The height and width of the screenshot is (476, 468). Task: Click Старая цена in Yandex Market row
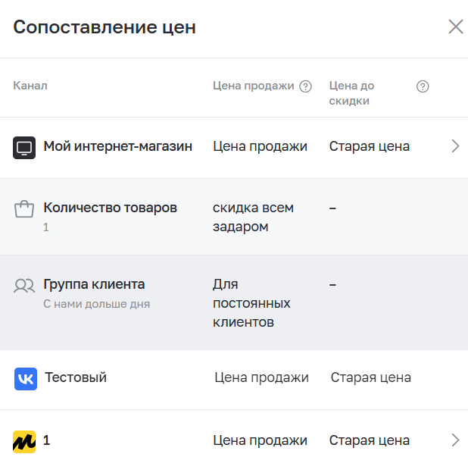[369, 440]
